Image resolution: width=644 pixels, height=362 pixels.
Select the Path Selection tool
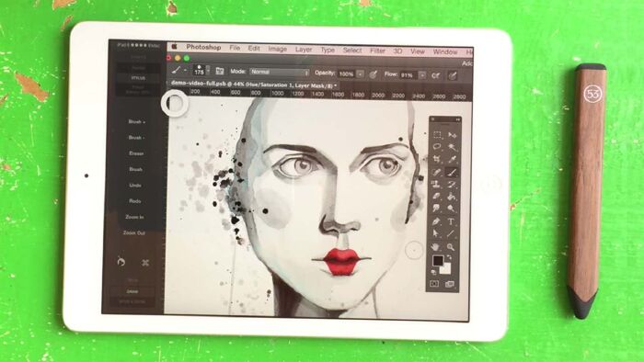click(436, 233)
